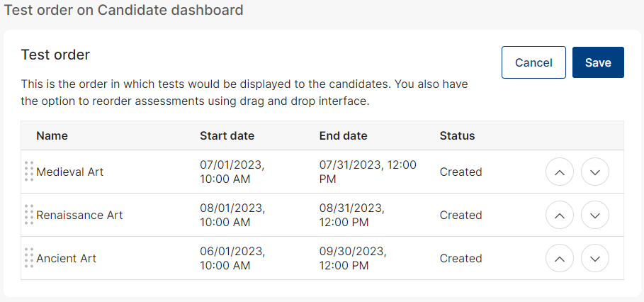Move Renaissance Art down one position

[x=595, y=215]
